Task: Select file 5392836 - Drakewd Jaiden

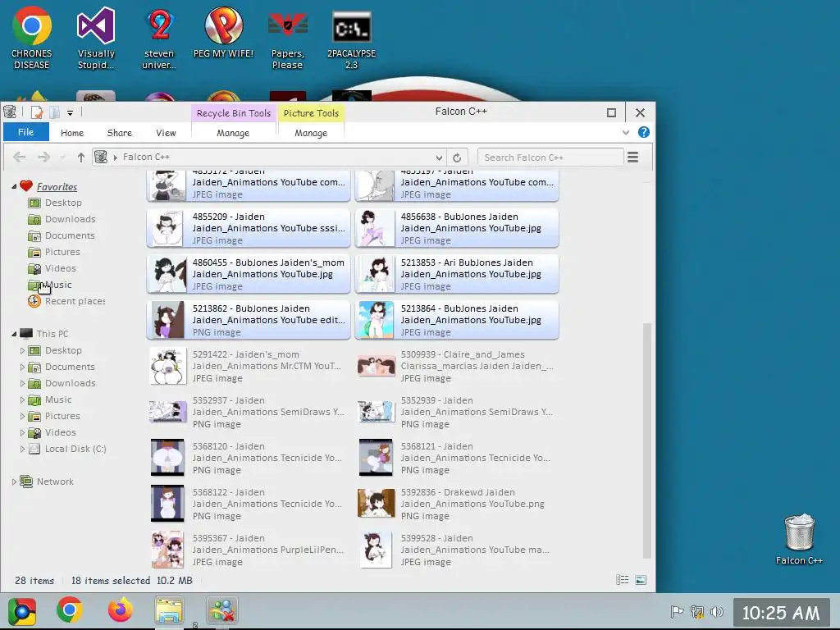Action: click(457, 504)
